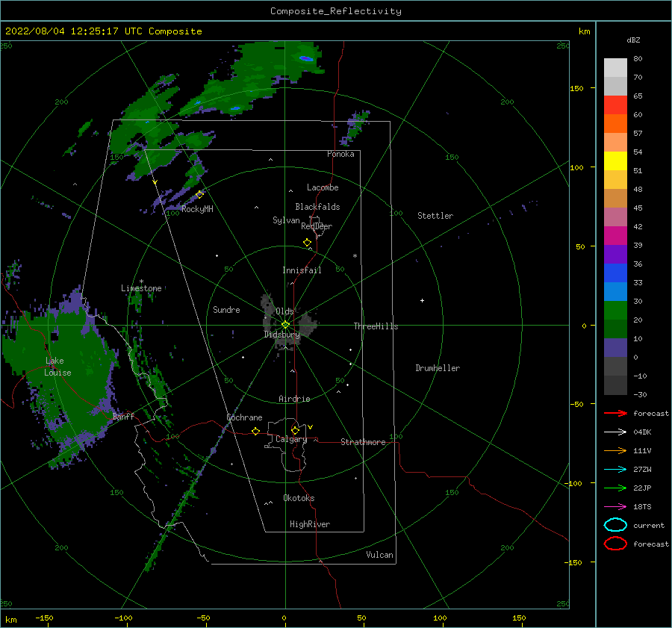Click the ThreeHills city label
Screen dimensions: 672x628
(376, 326)
